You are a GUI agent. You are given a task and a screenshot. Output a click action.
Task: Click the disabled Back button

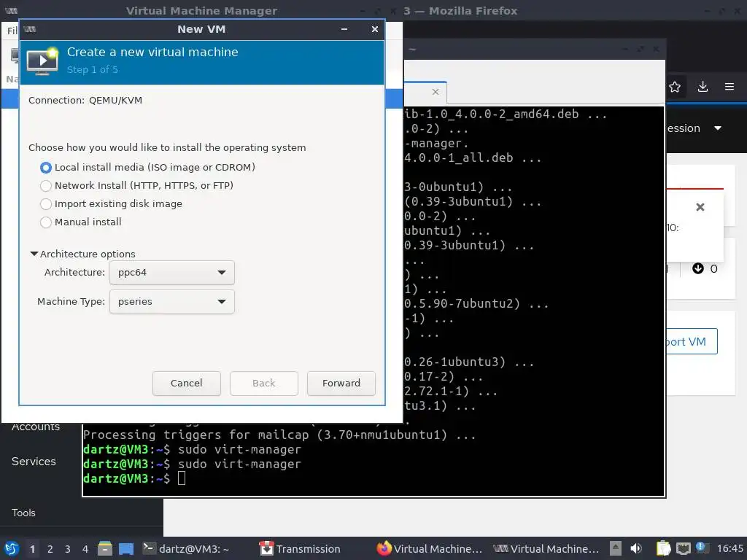pyautogui.click(x=264, y=384)
